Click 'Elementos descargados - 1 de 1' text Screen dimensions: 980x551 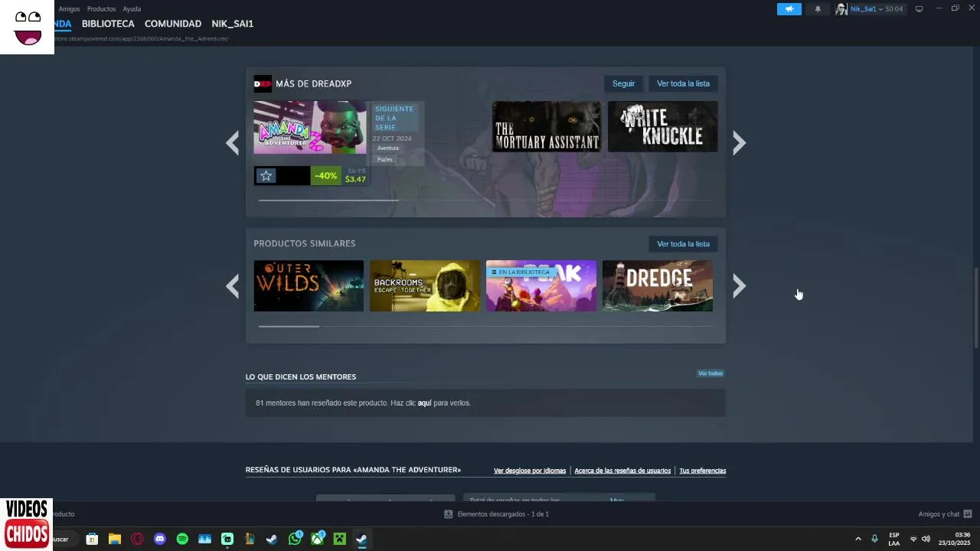(503, 514)
